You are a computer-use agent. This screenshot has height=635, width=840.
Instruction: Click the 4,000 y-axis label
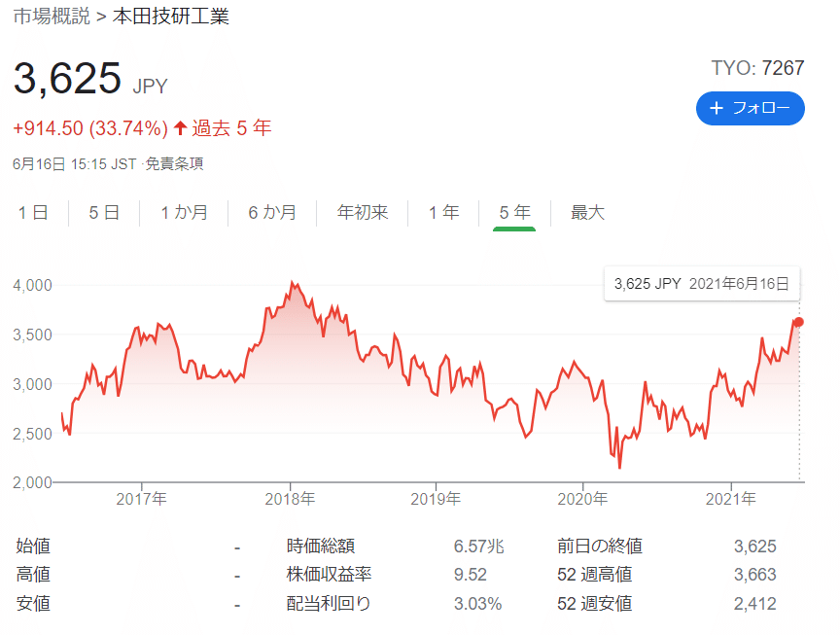pos(33,285)
